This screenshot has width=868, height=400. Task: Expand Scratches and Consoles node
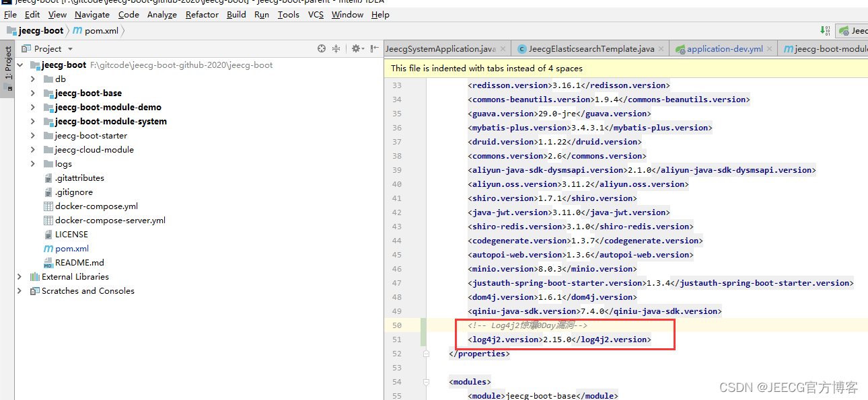20,291
